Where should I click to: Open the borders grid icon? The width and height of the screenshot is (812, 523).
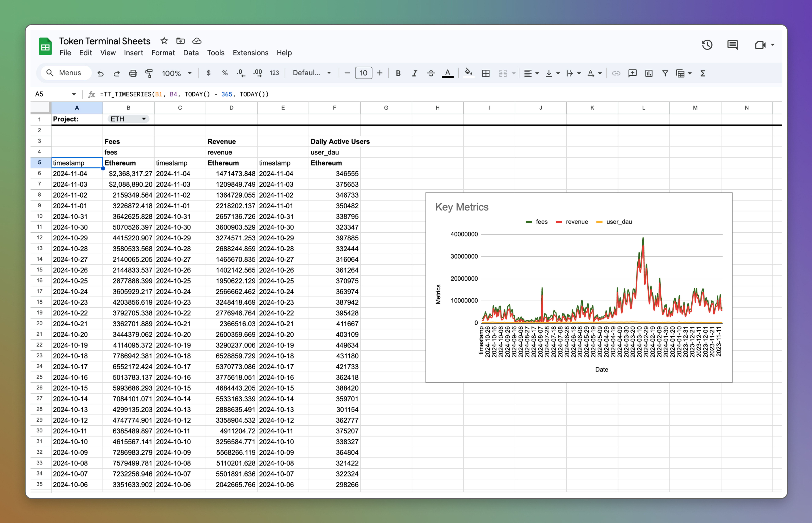point(486,73)
